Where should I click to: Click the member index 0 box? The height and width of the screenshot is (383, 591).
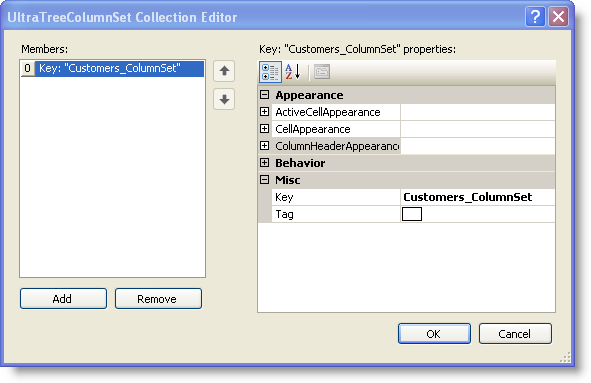[28, 69]
